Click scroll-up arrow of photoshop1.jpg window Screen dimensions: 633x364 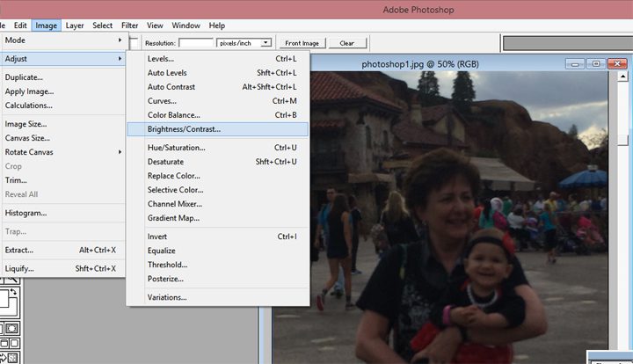622,76
